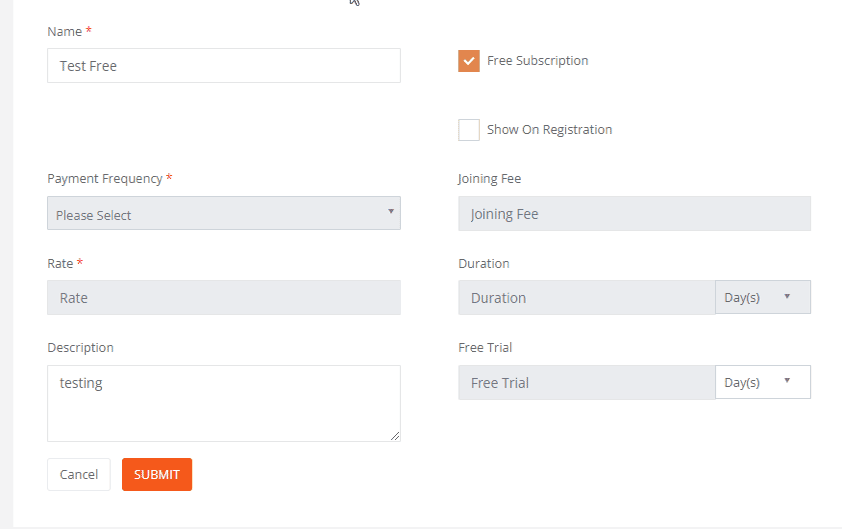Click the Duration unit dropdown arrow
This screenshot has width=842, height=529.
coord(787,297)
